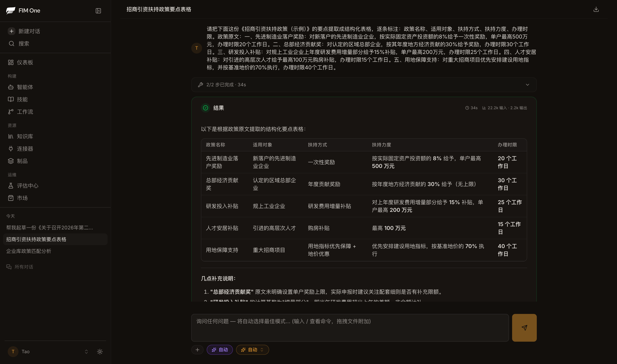617x364 pixels.
Task: Collapse the sidebar panel
Action: click(x=98, y=11)
